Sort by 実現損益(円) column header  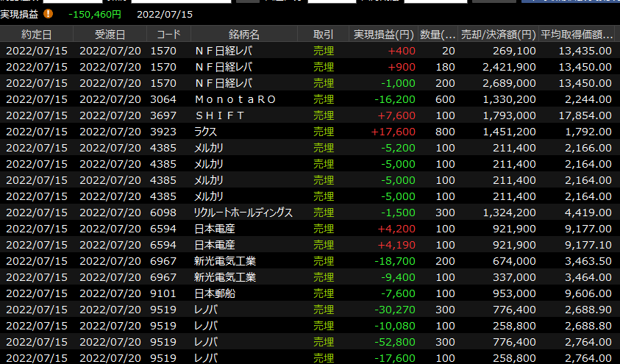(382, 35)
